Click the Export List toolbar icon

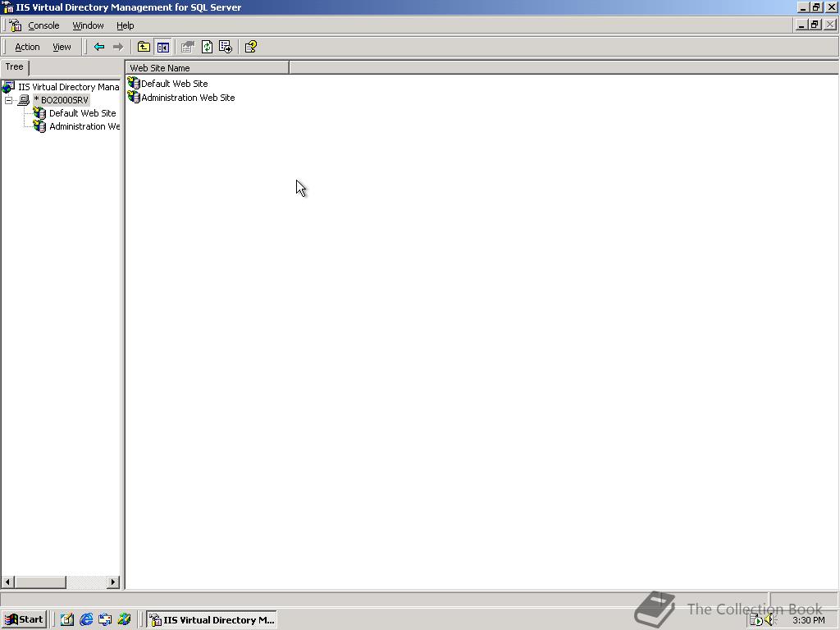226,47
